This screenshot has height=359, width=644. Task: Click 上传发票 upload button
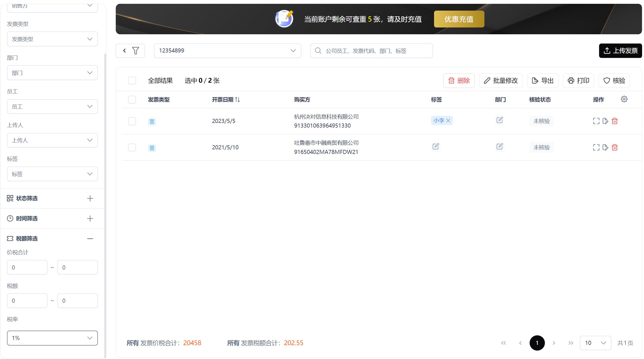point(620,51)
